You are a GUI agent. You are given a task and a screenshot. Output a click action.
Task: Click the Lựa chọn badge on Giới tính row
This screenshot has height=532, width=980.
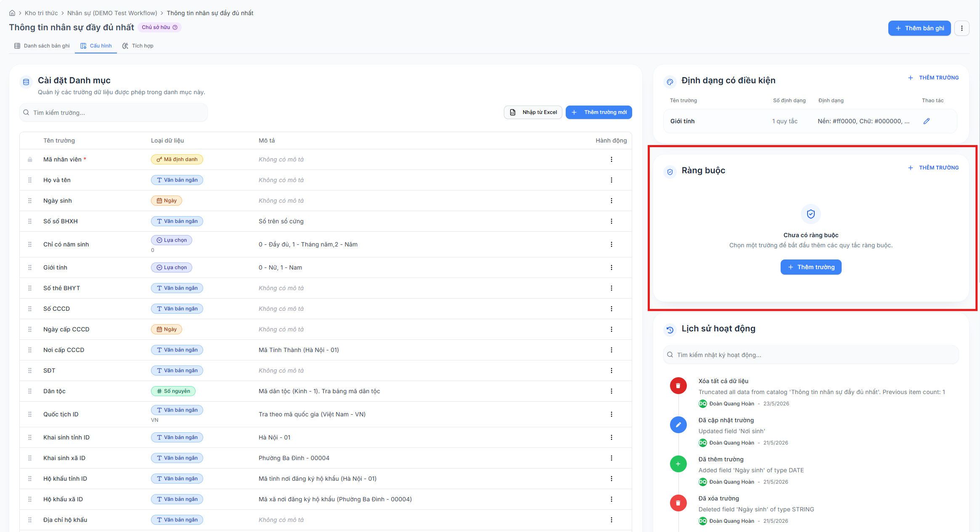pyautogui.click(x=172, y=267)
